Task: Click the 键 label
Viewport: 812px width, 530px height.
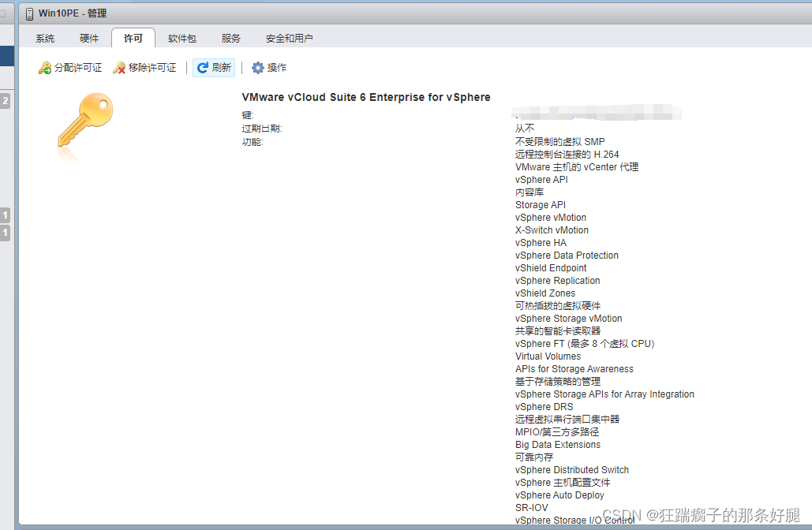Action: pyautogui.click(x=248, y=115)
